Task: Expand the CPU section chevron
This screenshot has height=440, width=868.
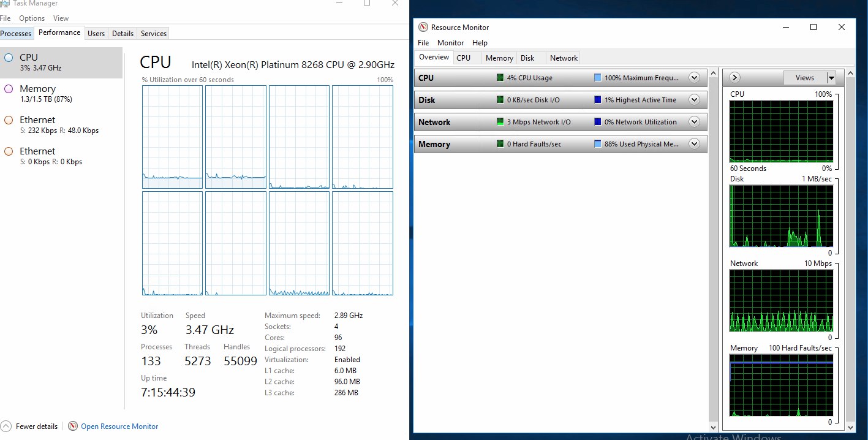Action: 694,78
